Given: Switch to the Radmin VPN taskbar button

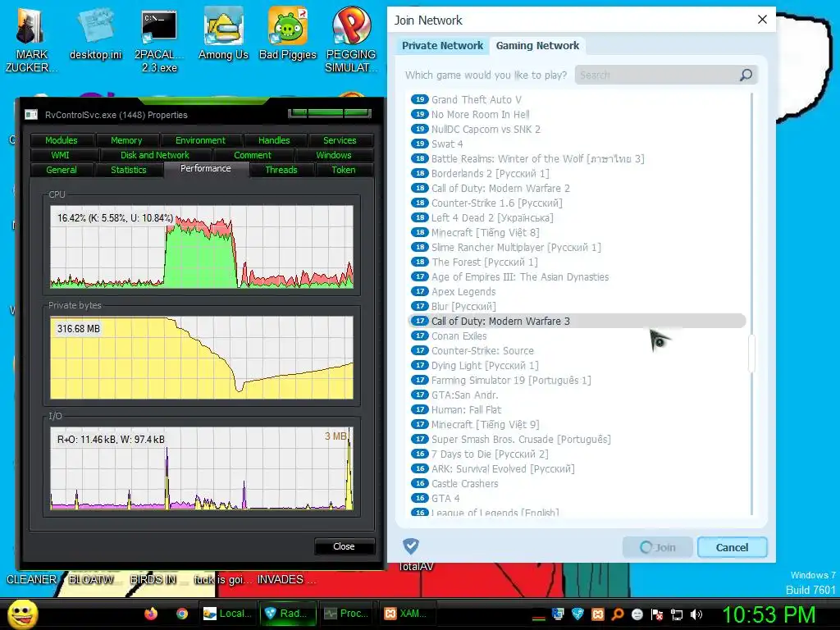Looking at the screenshot, I should coord(288,614).
